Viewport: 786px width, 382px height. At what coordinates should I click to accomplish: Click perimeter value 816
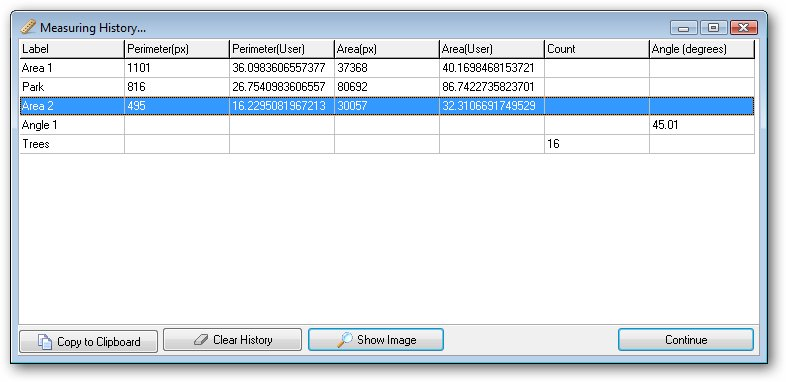tap(136, 87)
